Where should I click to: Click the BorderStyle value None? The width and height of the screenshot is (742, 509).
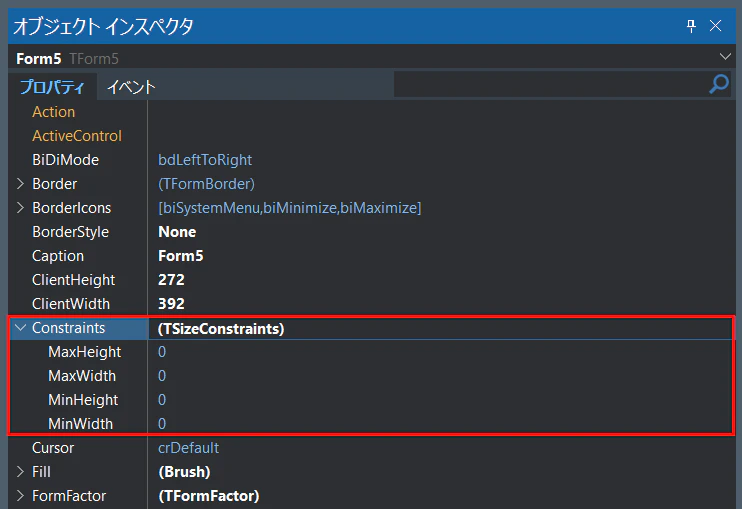pos(177,232)
